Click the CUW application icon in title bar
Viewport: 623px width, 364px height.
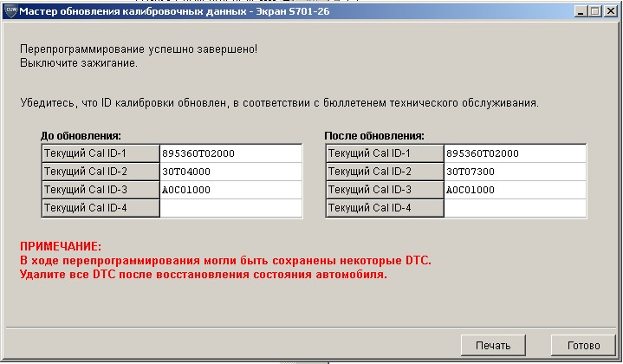click(10, 11)
